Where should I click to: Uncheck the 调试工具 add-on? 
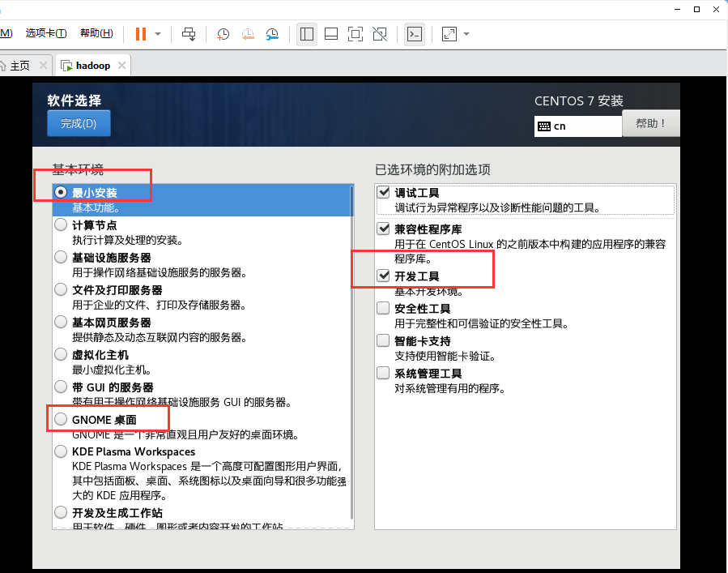tap(383, 192)
